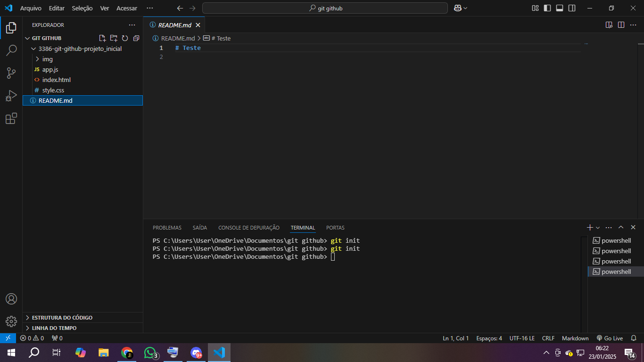
Task: Switch to the PROBLEMAS tab
Action: (x=167, y=228)
